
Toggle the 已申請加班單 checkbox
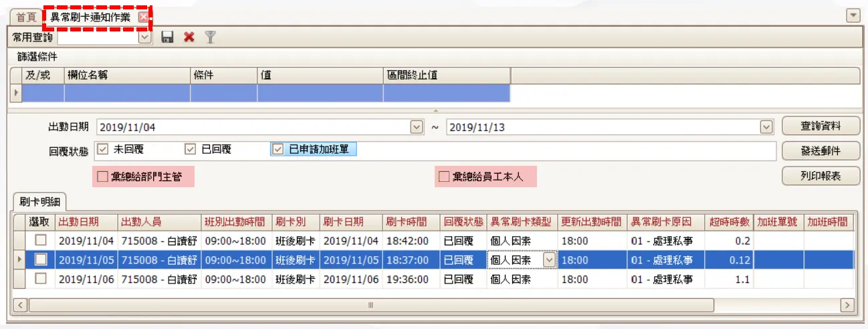278,150
